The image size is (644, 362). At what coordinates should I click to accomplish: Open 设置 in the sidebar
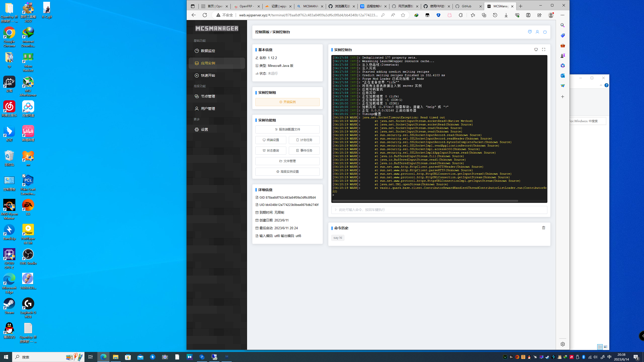(204, 129)
